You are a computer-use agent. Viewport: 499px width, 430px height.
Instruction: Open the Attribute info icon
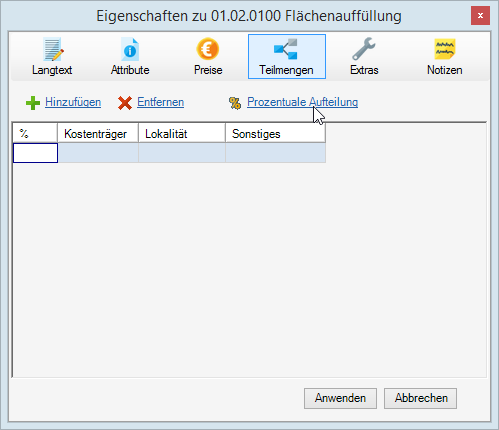click(x=130, y=49)
